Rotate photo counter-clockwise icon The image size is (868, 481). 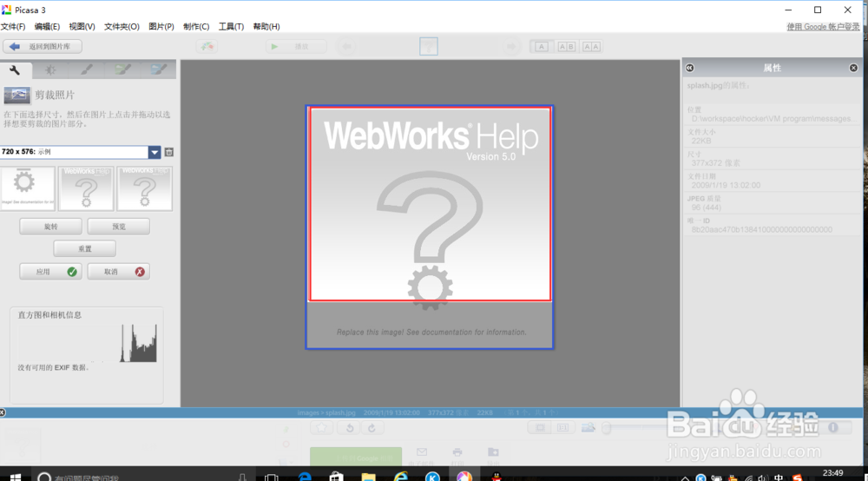(350, 428)
